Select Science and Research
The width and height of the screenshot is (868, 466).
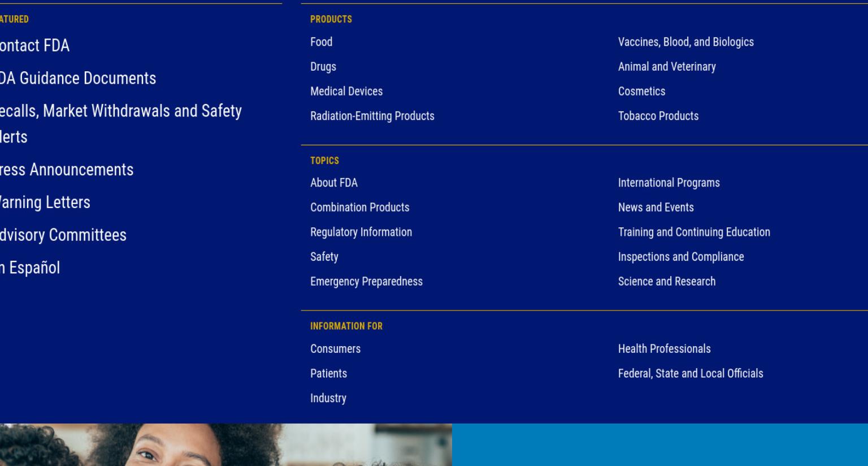pyautogui.click(x=667, y=282)
